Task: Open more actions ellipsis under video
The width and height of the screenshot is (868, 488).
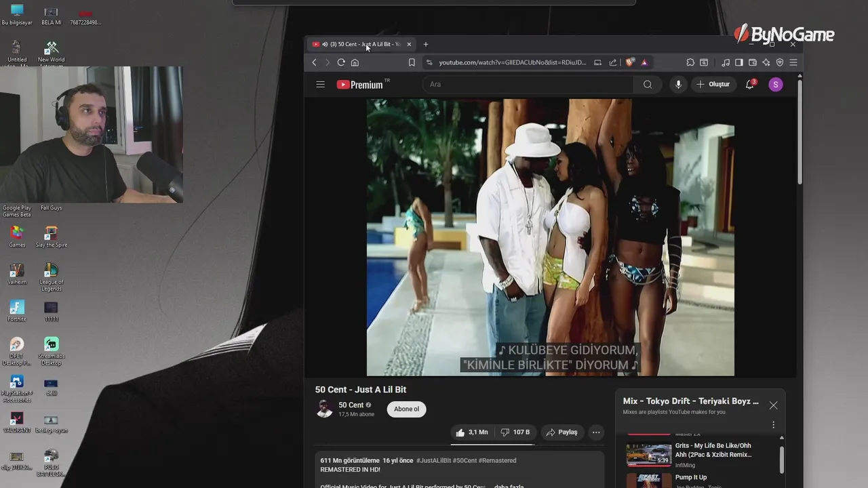Action: click(596, 432)
